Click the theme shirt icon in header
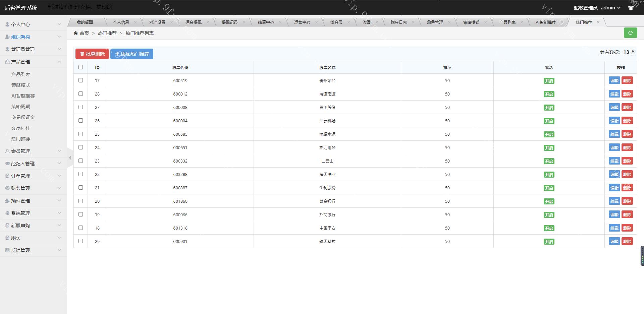 tap(631, 8)
